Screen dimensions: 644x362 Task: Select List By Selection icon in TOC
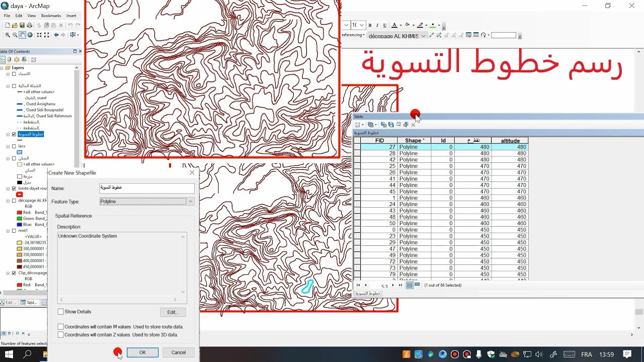tap(24, 60)
